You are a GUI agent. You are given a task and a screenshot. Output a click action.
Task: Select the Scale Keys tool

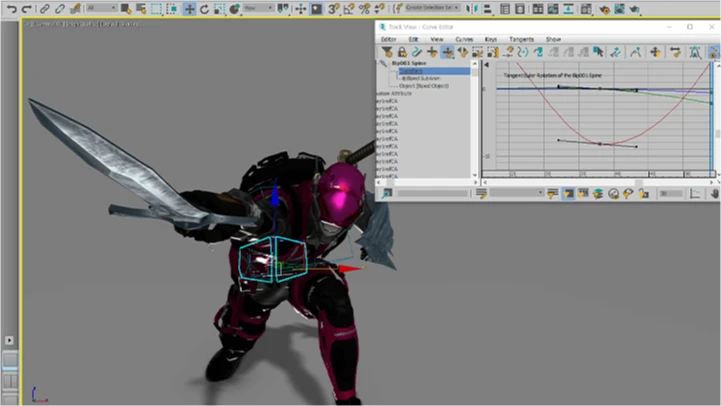click(478, 52)
